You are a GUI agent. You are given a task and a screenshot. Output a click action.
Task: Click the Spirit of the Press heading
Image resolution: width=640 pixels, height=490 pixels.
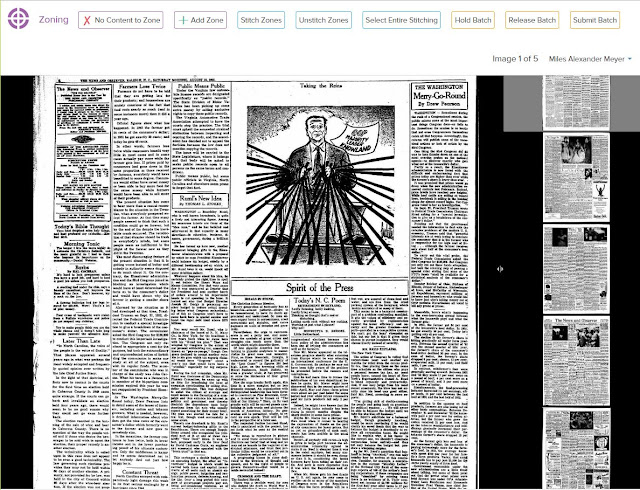(x=320, y=287)
